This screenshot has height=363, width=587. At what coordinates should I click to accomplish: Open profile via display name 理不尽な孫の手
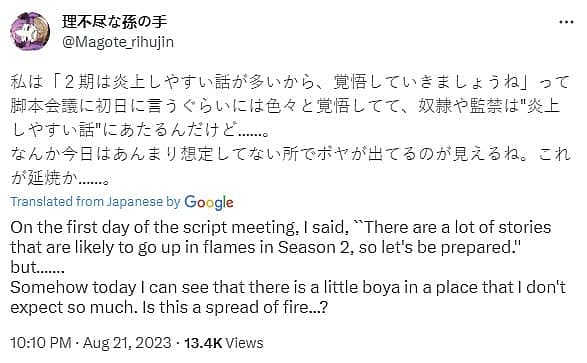tap(115, 22)
